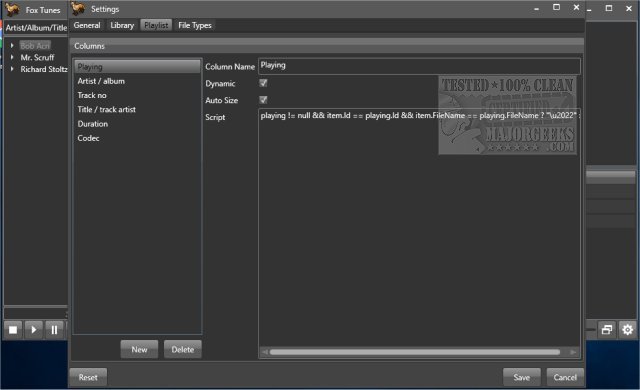This screenshot has height=390, width=640.
Task: Expand the Richard Stoltzman library node
Action: (x=12, y=69)
